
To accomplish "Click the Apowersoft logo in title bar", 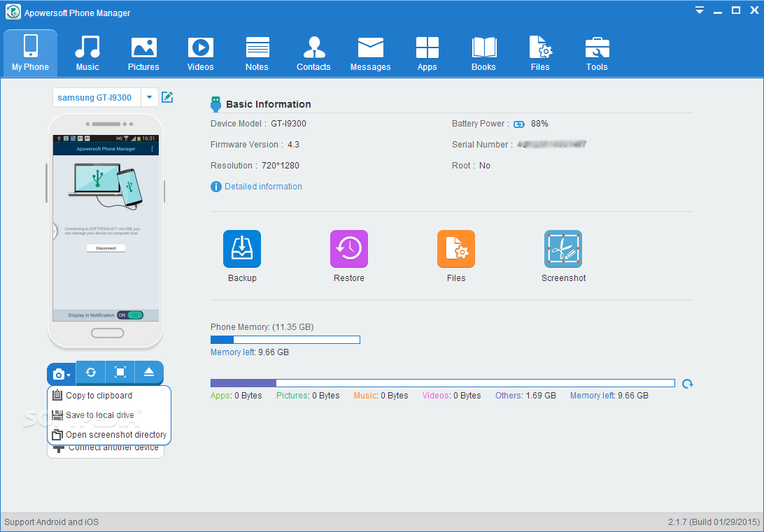I will [x=13, y=12].
